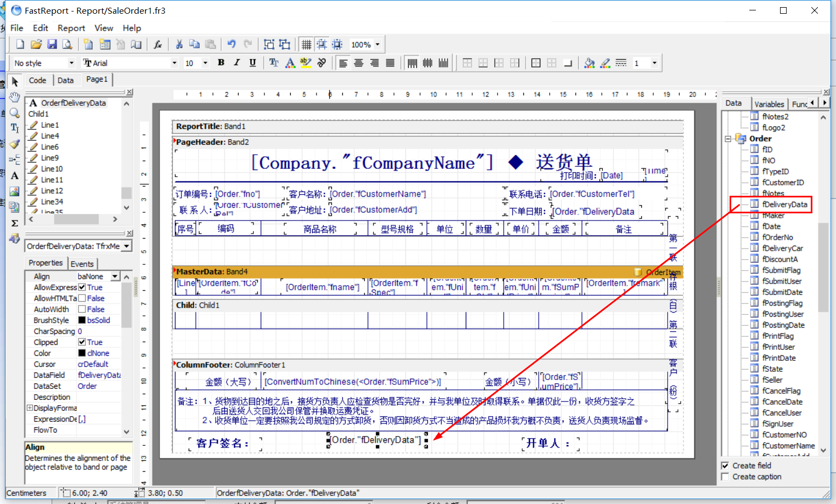This screenshot has width=836, height=504.
Task: Switch to the Code tab
Action: (x=37, y=80)
